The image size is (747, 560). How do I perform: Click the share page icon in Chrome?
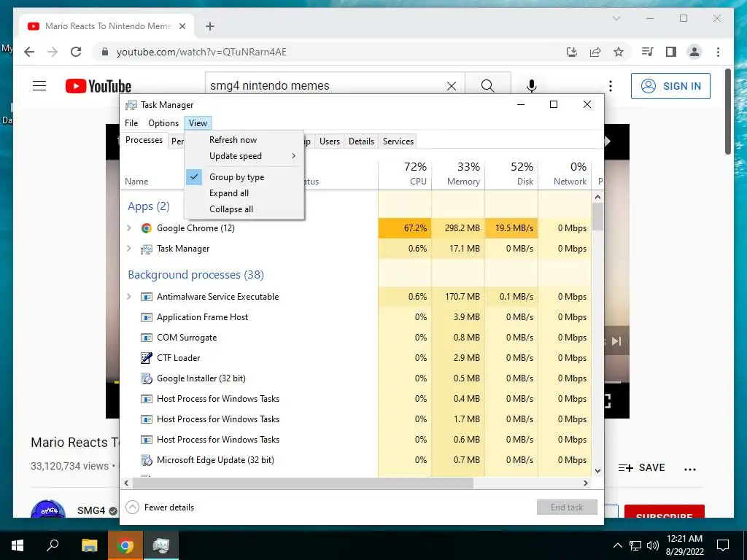click(595, 52)
